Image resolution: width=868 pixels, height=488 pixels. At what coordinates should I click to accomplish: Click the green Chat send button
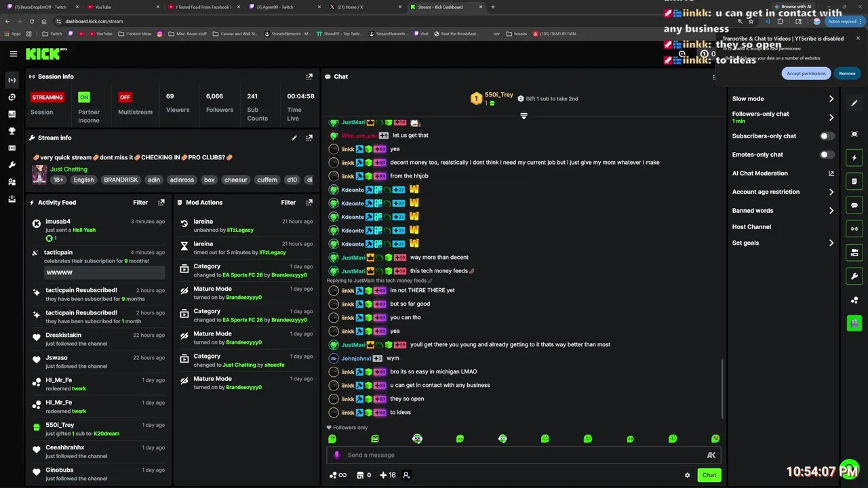pos(709,475)
